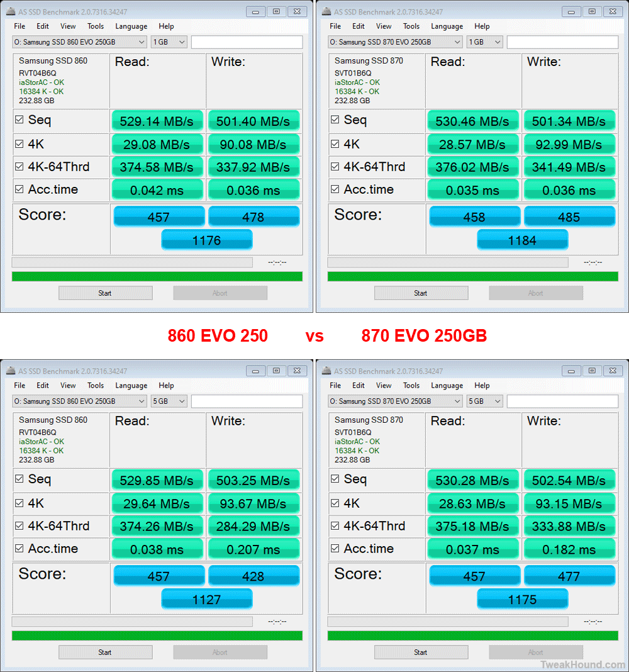Start benchmark in 870 EVO 5GB window
The height and width of the screenshot is (672, 629).
421,652
